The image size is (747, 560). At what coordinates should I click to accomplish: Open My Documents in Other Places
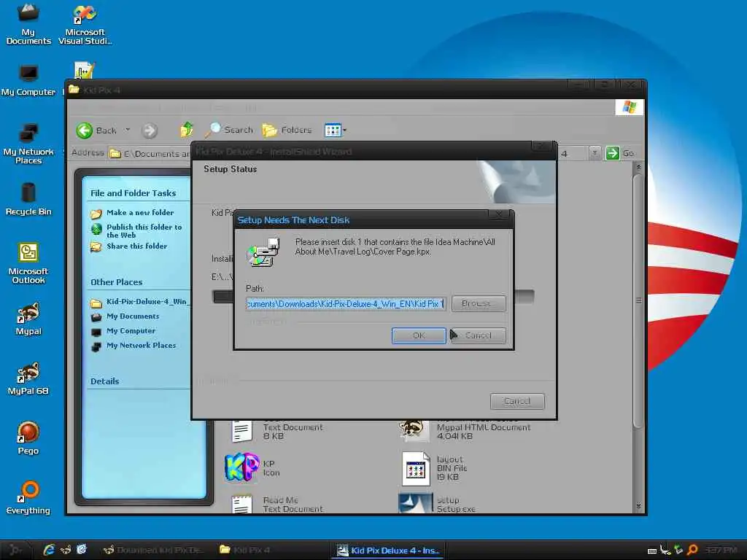click(x=133, y=316)
